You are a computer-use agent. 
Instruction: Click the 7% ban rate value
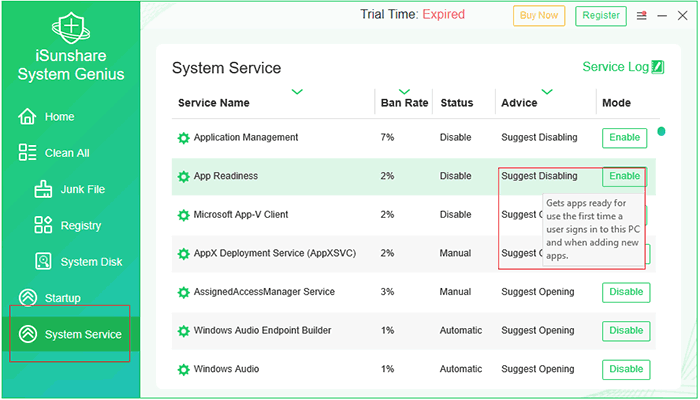tap(387, 138)
